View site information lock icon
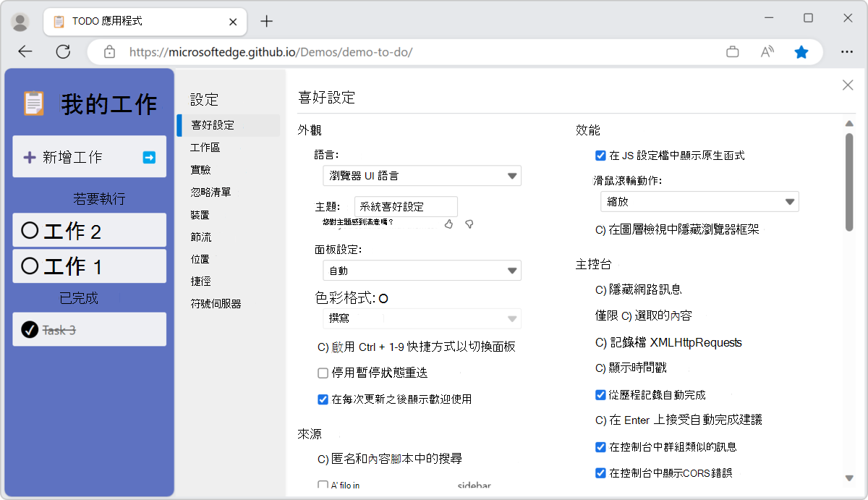Screen dimensions: 868x500 [110, 52]
